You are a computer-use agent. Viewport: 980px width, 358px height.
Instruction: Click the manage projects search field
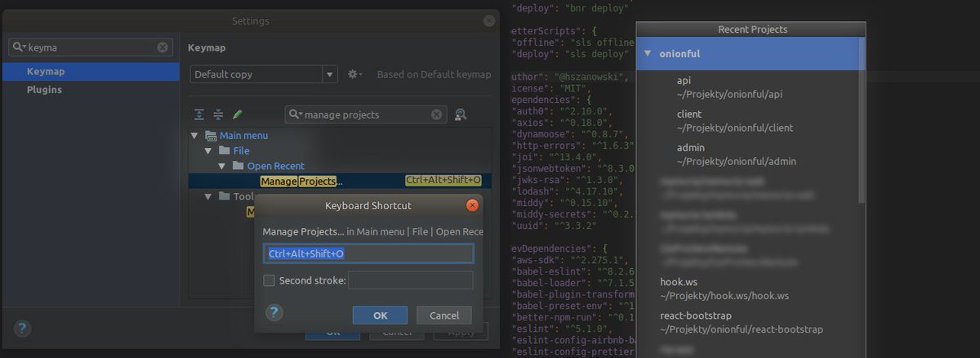point(366,114)
